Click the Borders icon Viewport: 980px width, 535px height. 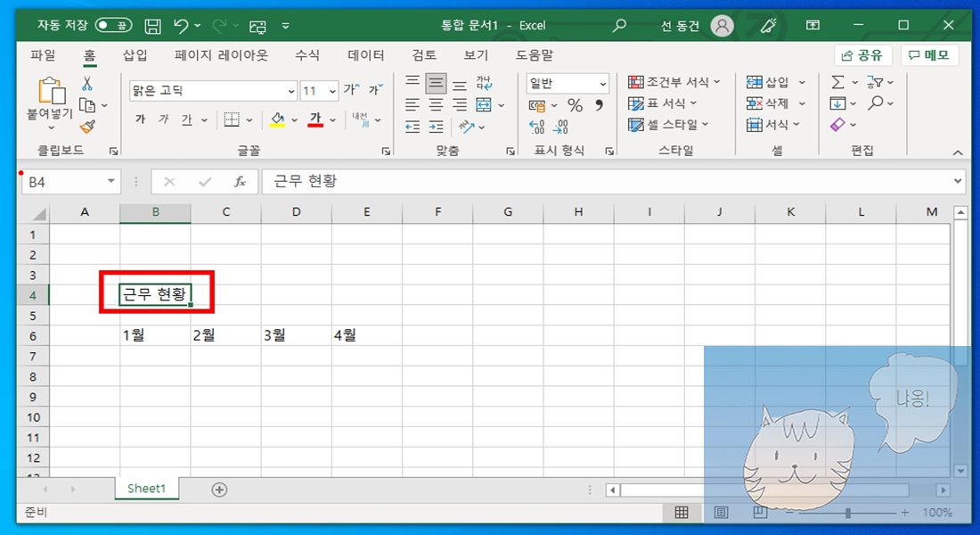pyautogui.click(x=232, y=119)
